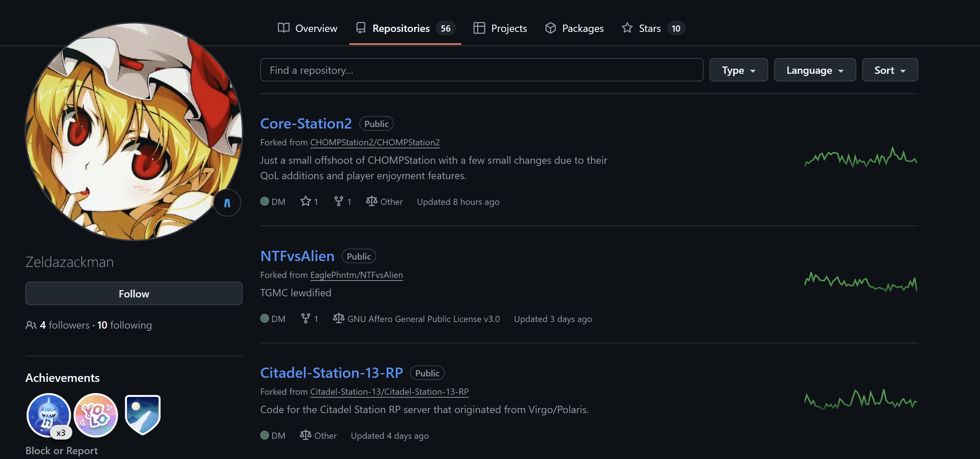Viewport: 980px width, 459px height.
Task: Select the Repositories tab
Action: coord(405,28)
